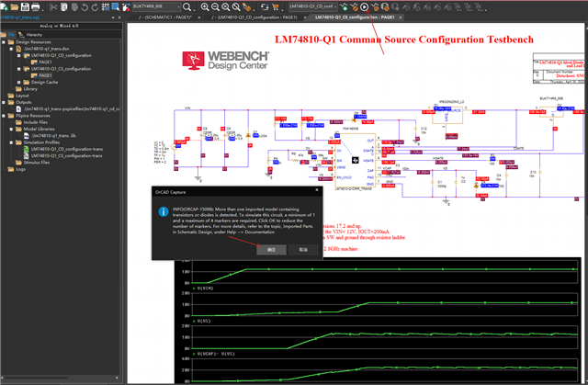Save the design with the floppy icon
Viewport: 588px width, 385px height.
[x=25, y=6]
